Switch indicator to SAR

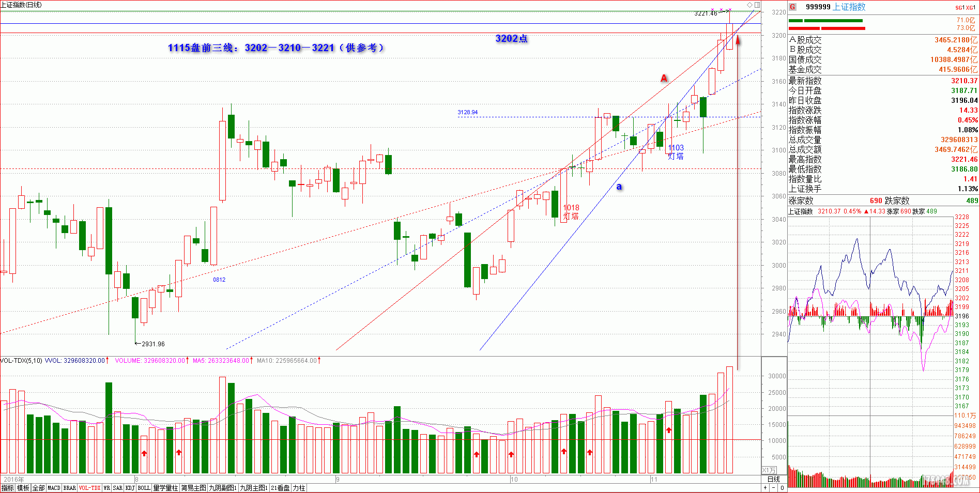pos(118,488)
